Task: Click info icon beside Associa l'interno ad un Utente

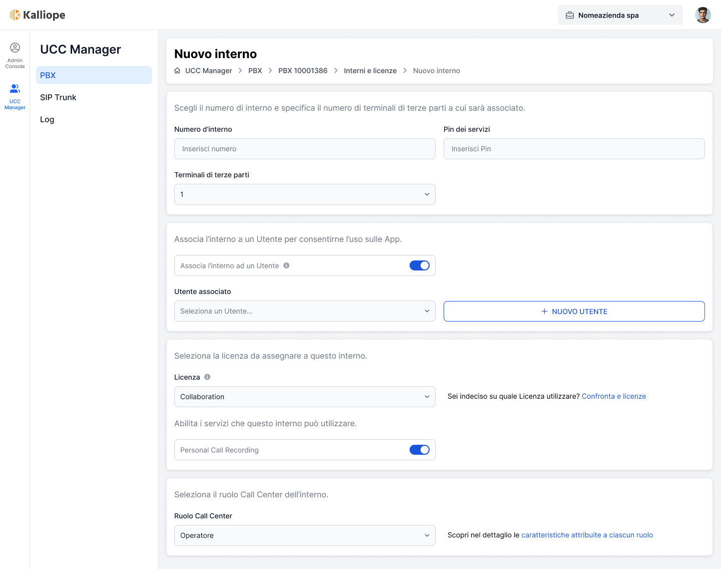Action: [x=286, y=265]
